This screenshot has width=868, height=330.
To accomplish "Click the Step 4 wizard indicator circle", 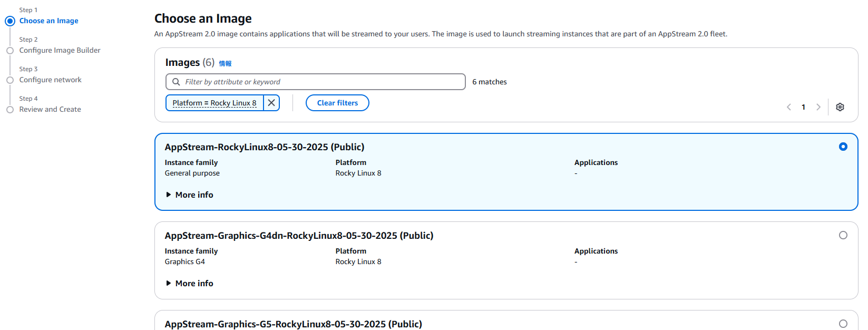I will click(10, 110).
